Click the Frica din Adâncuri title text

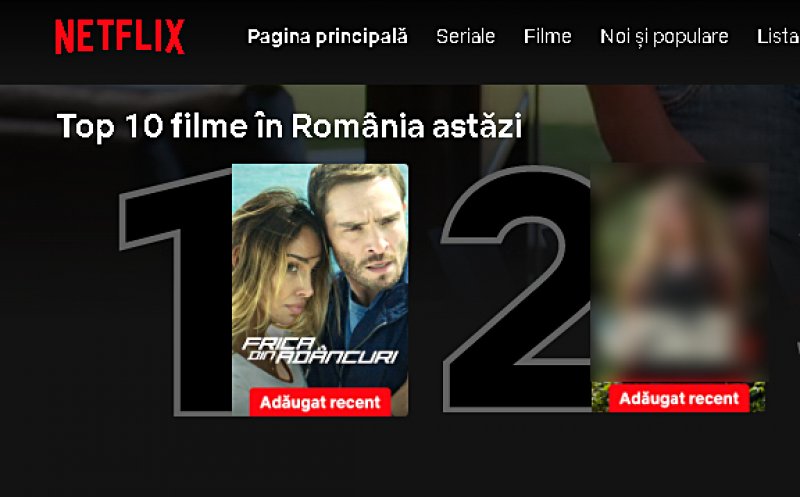[x=320, y=351]
